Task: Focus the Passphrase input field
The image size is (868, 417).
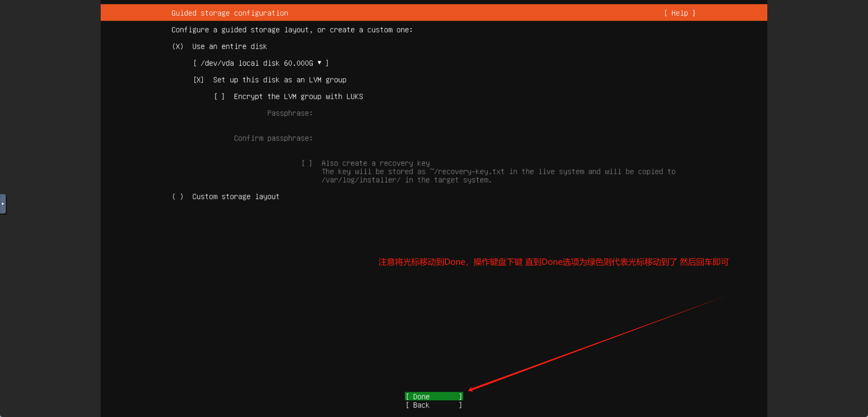Action: (x=390, y=113)
